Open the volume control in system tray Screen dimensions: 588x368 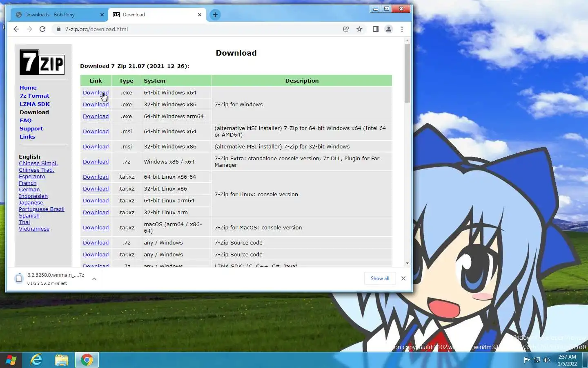(x=547, y=360)
